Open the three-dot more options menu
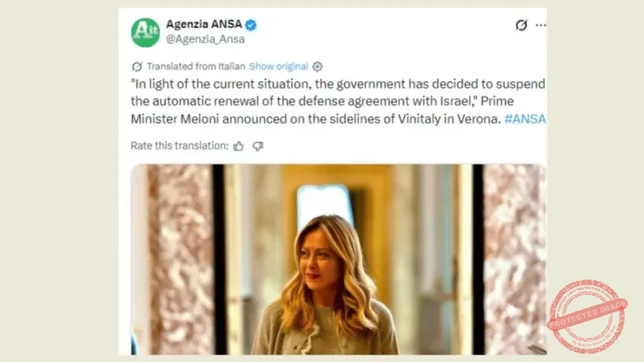This screenshot has height=362, width=644. pyautogui.click(x=541, y=25)
